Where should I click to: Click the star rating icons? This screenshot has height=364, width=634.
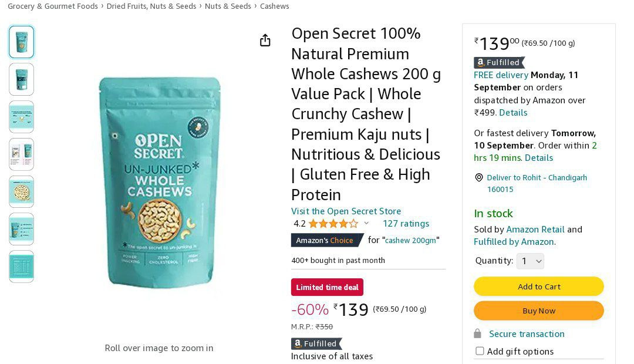coord(333,223)
